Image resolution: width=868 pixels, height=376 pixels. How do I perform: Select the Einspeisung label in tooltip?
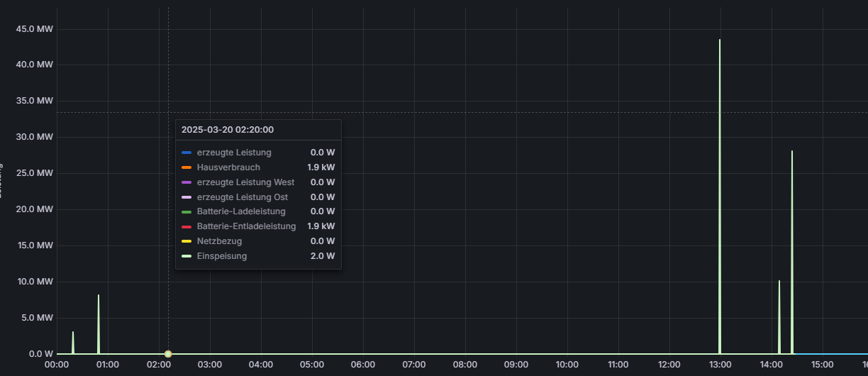pos(222,256)
